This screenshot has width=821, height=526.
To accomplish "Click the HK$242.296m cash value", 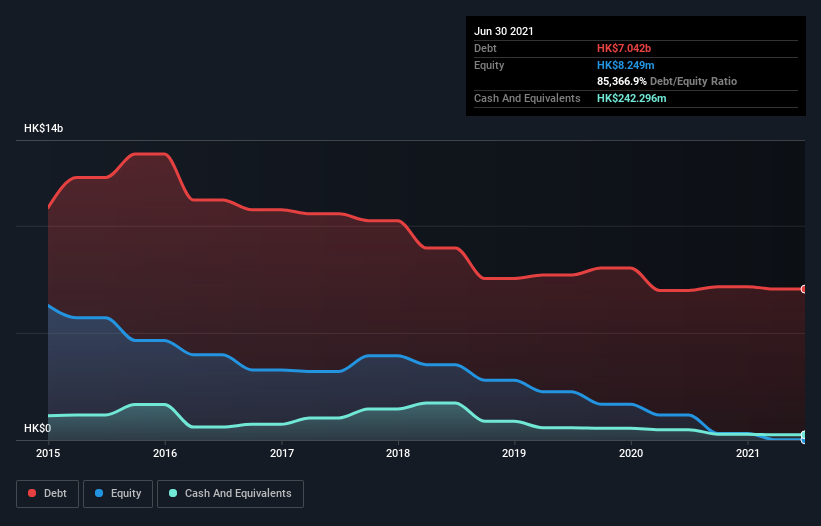I will tap(631, 98).
